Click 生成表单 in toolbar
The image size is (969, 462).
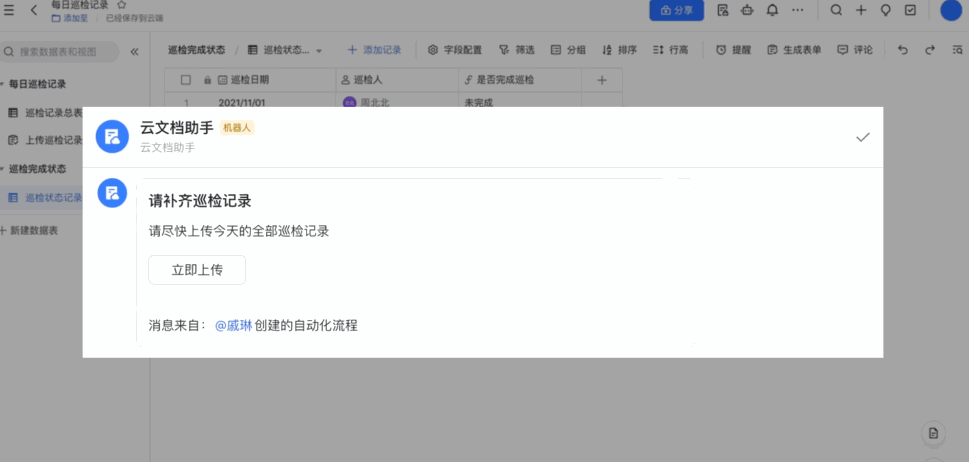click(x=794, y=50)
